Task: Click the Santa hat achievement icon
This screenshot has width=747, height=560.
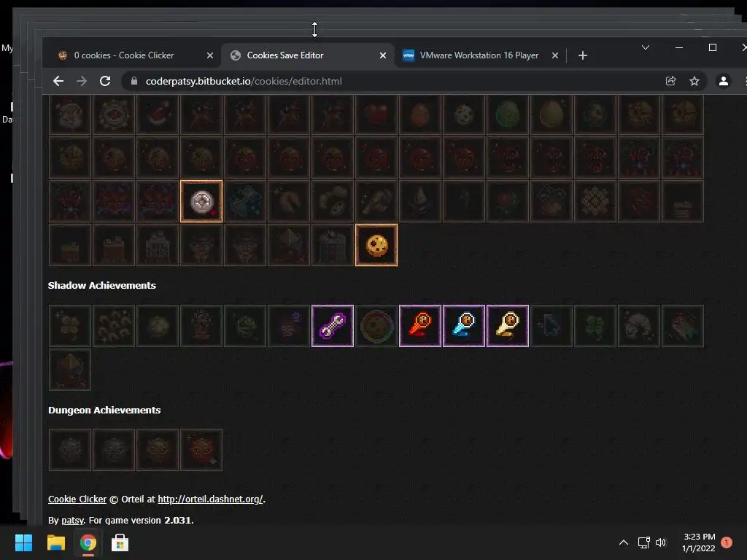Action: coord(158,114)
